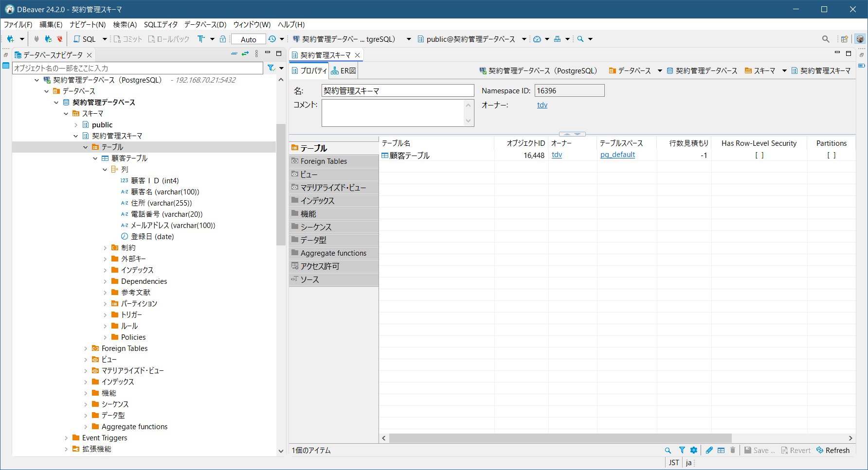Open navigator view menu three-dots icon
The height and width of the screenshot is (470, 868).
pyautogui.click(x=256, y=54)
